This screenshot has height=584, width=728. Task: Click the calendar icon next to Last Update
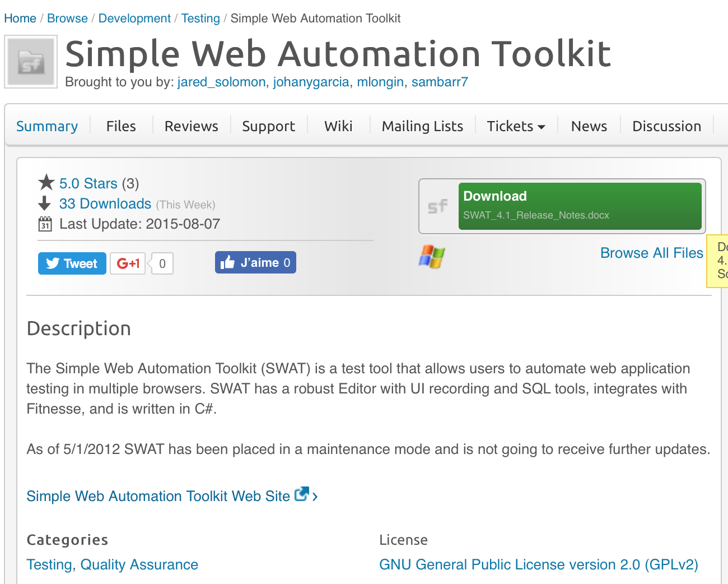pyautogui.click(x=45, y=224)
